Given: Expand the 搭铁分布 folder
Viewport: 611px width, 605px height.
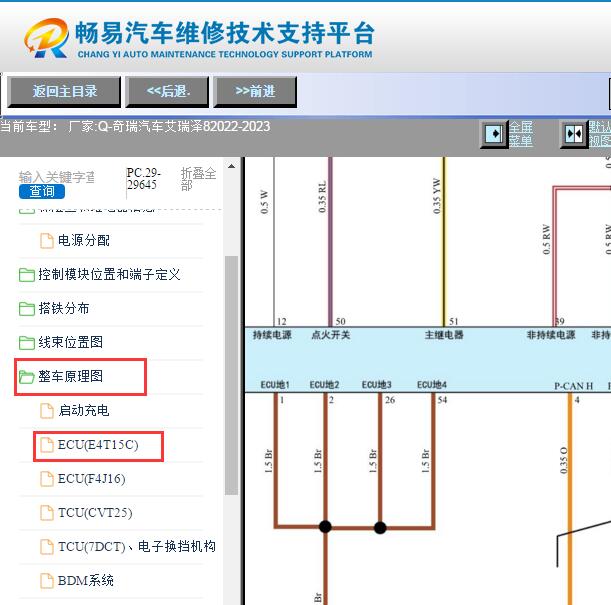Looking at the screenshot, I should point(64,309).
